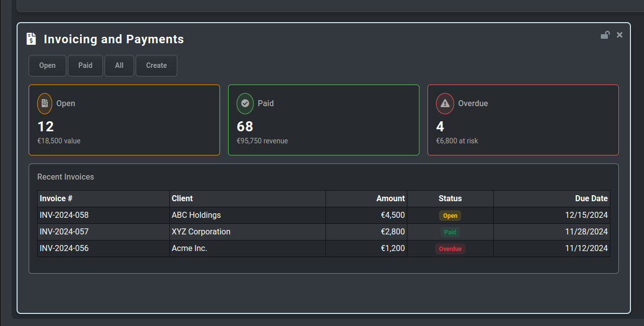Open invoice INV-2024-058
This screenshot has height=326, width=644.
tap(64, 215)
